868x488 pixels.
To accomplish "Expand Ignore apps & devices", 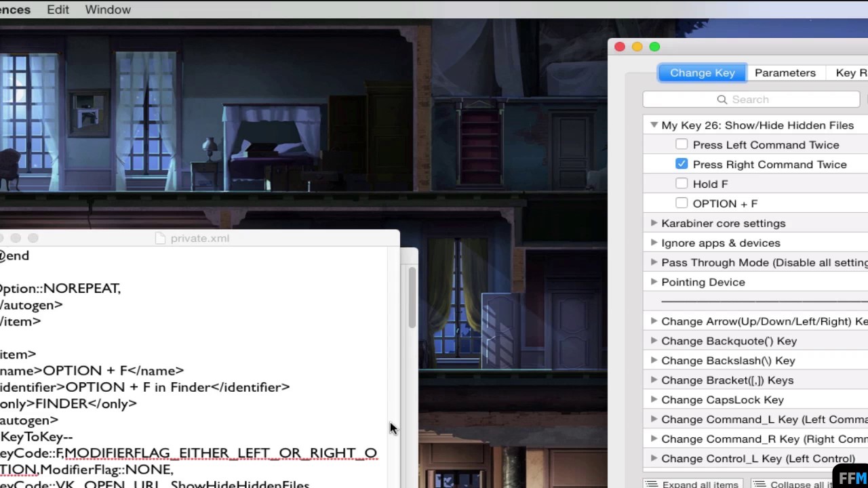I will pyautogui.click(x=654, y=243).
